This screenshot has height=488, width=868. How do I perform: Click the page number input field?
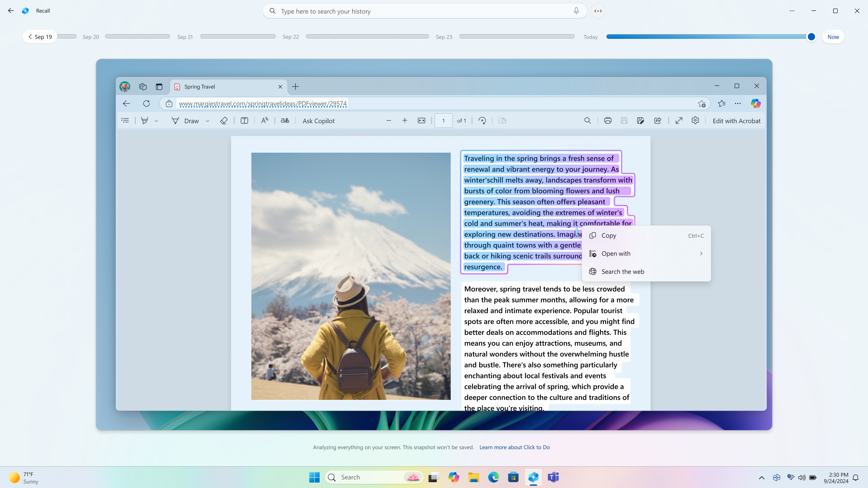(443, 120)
